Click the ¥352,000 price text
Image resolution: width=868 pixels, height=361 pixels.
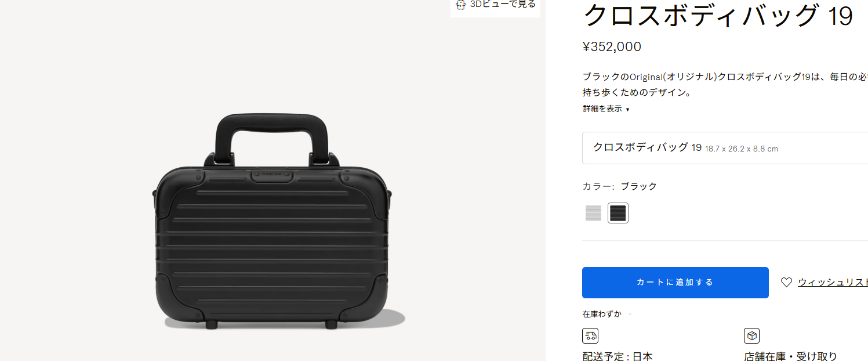point(612,47)
